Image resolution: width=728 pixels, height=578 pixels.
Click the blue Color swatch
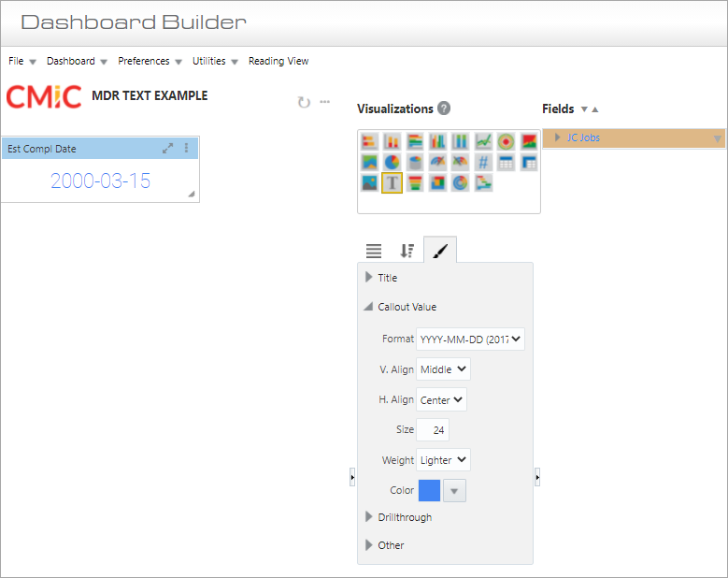click(430, 491)
